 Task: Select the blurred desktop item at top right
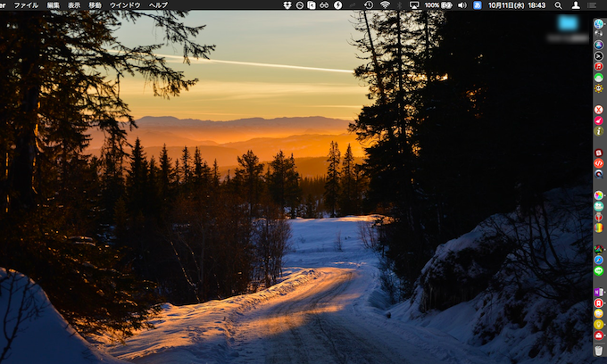click(x=566, y=27)
